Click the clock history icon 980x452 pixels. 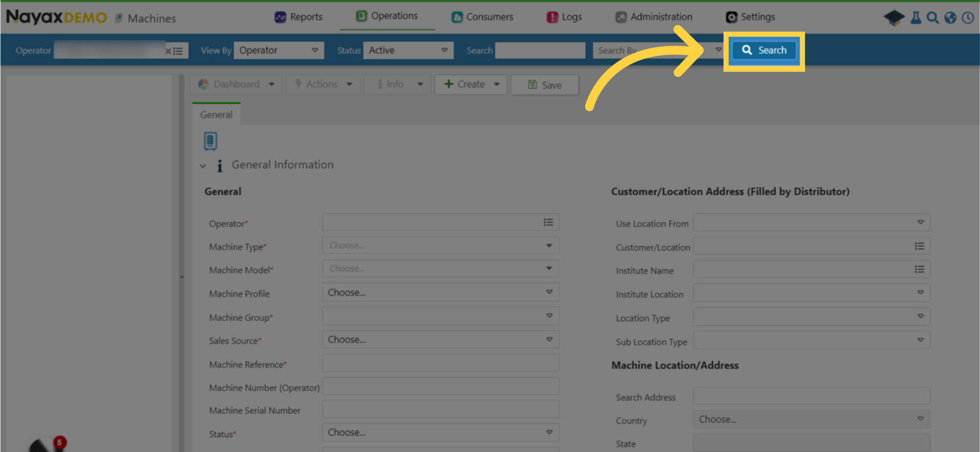pos(968,18)
